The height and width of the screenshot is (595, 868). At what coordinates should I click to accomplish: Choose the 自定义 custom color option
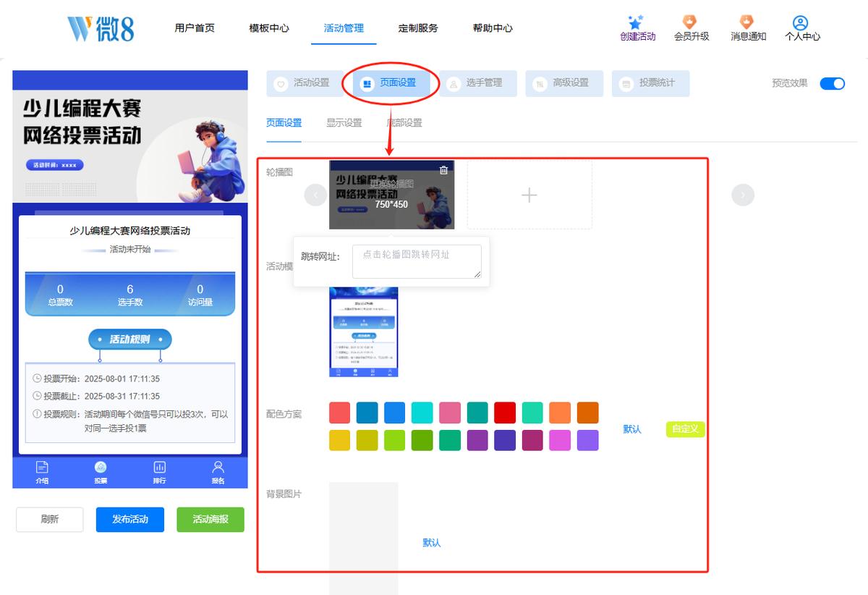(x=685, y=429)
